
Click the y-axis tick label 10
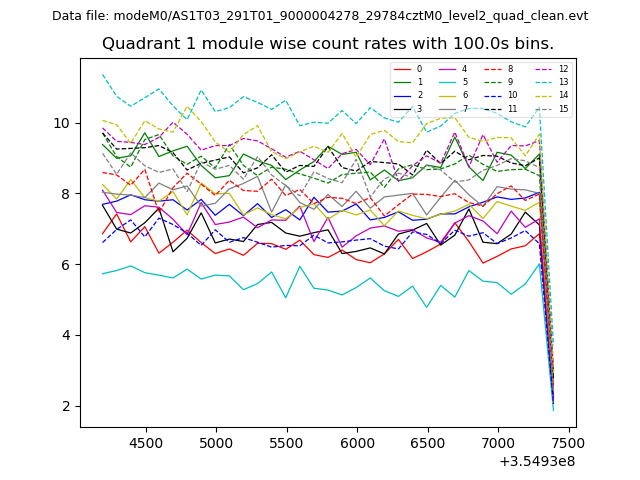[x=63, y=123]
